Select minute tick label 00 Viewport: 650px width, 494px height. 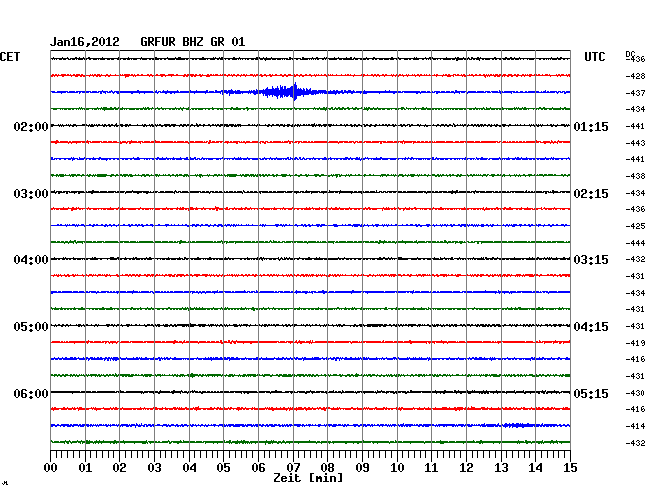pyautogui.click(x=51, y=467)
